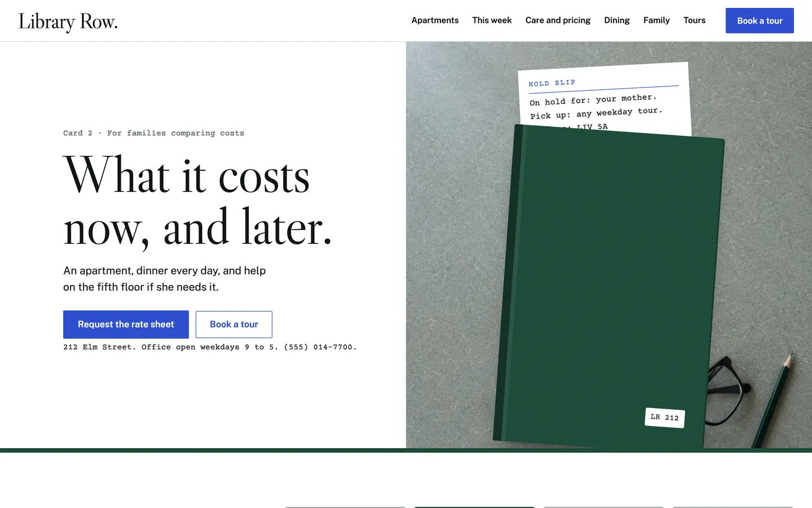
Task: Select the Dining nav link
Action: [617, 20]
